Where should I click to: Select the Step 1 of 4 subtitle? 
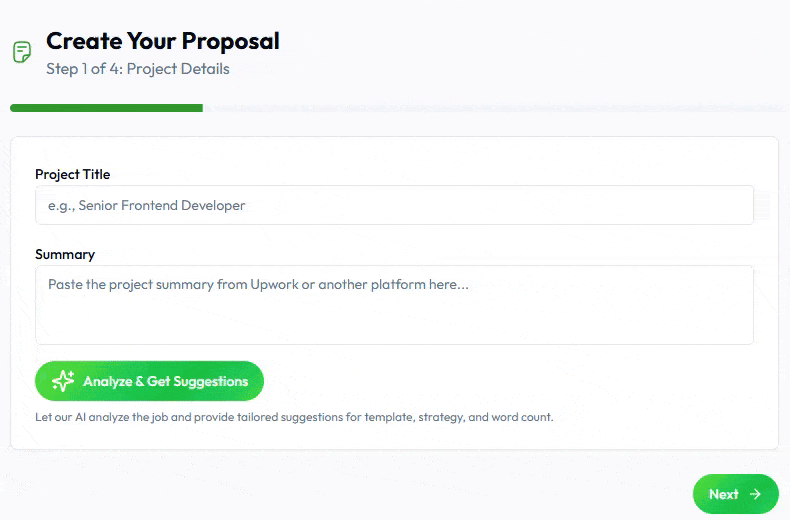pos(138,69)
